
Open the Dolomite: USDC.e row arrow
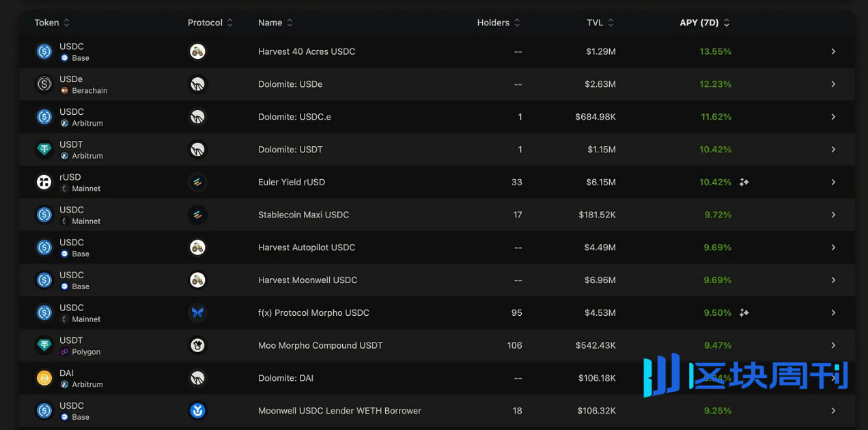tap(833, 117)
